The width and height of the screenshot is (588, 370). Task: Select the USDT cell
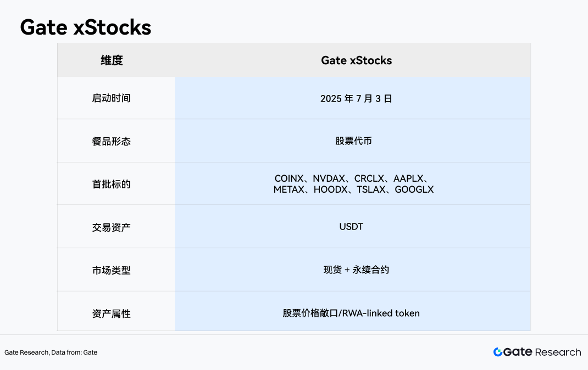tap(351, 227)
